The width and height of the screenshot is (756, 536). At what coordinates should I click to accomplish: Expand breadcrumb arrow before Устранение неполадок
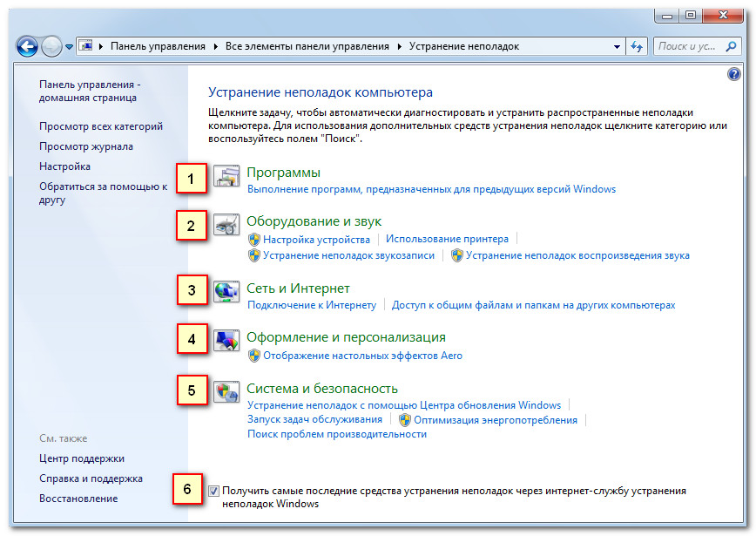tap(399, 47)
